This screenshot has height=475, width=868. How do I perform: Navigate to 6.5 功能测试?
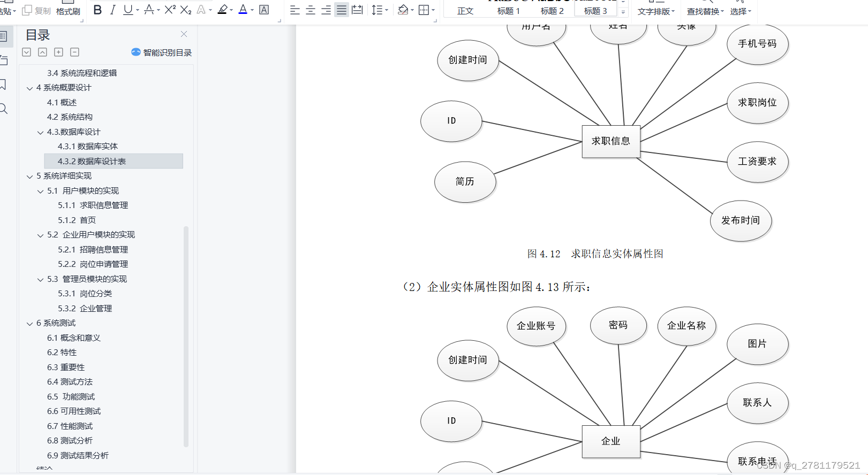click(x=71, y=396)
